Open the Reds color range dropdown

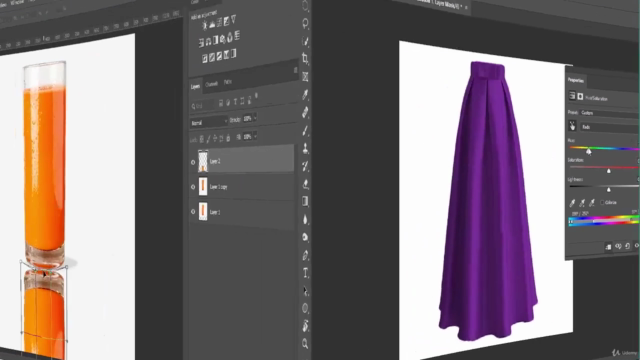pos(610,128)
